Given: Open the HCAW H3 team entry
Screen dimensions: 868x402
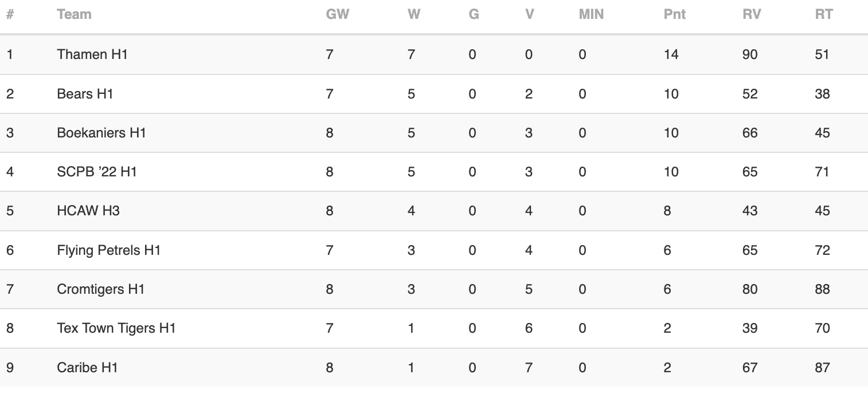Looking at the screenshot, I should pos(88,211).
